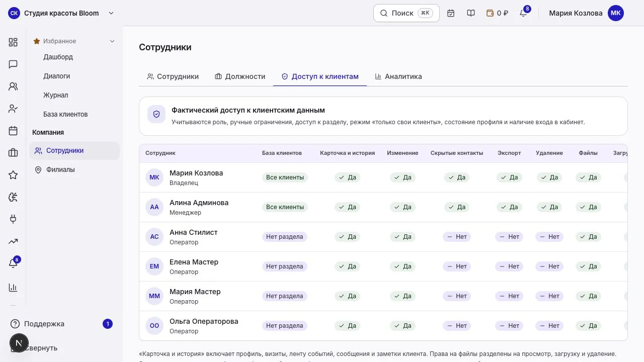
Task: Click Анна Стилист's Нет раздела badge
Action: pyautogui.click(x=285, y=237)
